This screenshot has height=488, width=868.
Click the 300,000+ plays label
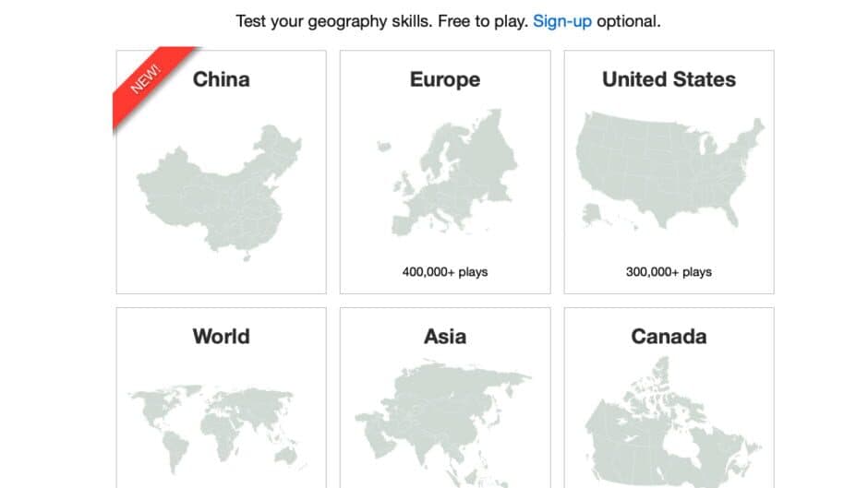[669, 272]
